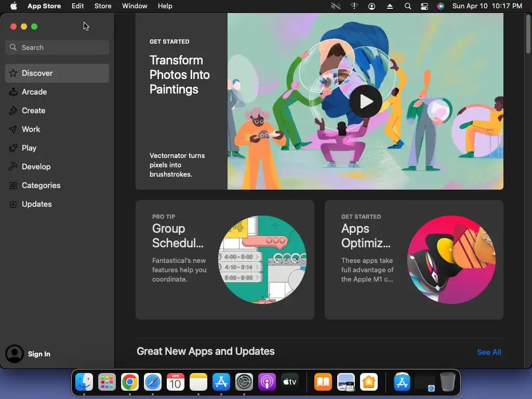Image resolution: width=532 pixels, height=399 pixels.
Task: Click the Spotlight search icon in menu bar
Action: point(408,6)
